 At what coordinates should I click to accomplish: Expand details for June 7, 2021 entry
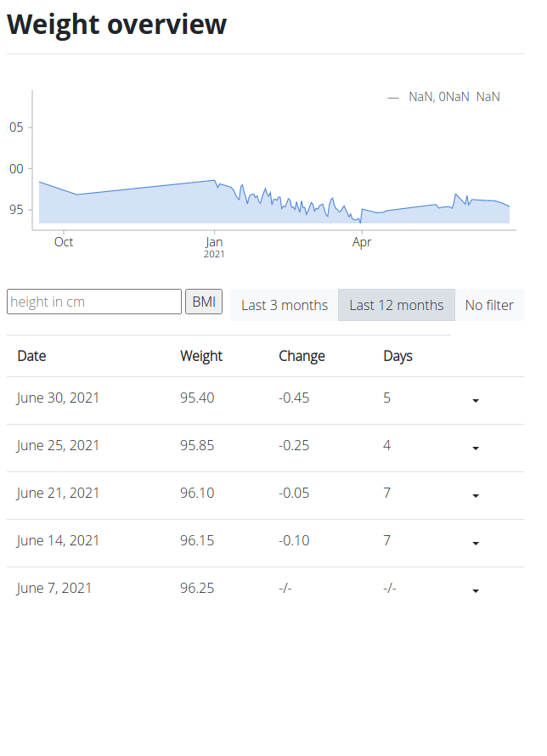(476, 591)
